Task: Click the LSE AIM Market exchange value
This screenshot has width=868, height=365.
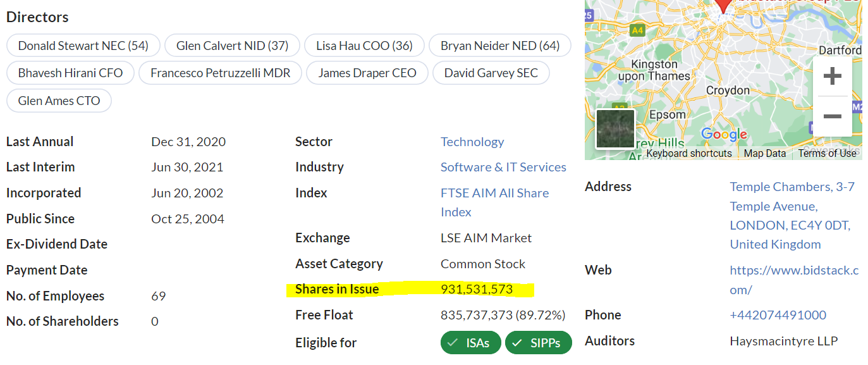Action: [x=486, y=238]
